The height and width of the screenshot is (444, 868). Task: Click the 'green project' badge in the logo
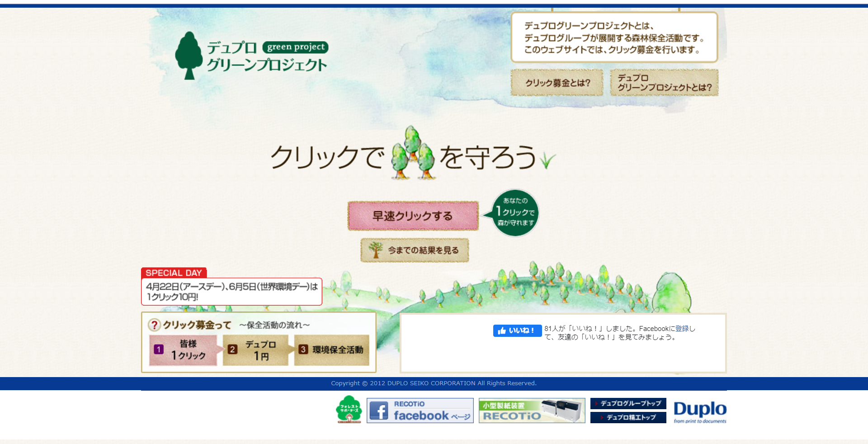296,47
